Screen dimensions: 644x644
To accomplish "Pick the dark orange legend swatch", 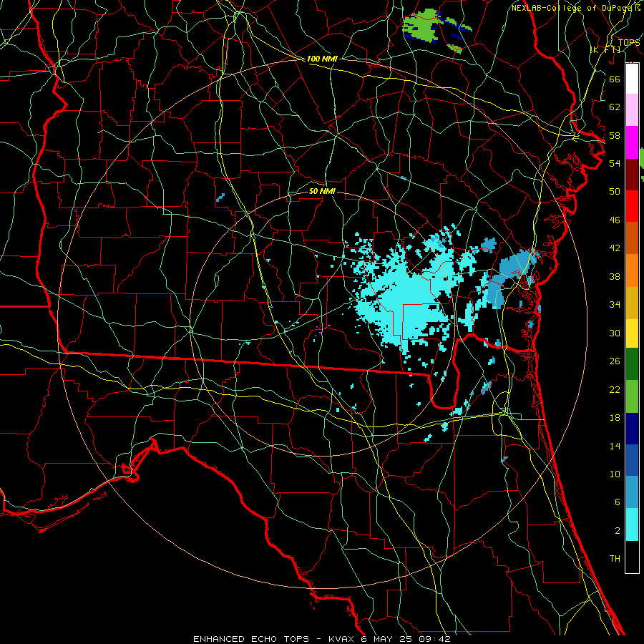I will (x=632, y=238).
